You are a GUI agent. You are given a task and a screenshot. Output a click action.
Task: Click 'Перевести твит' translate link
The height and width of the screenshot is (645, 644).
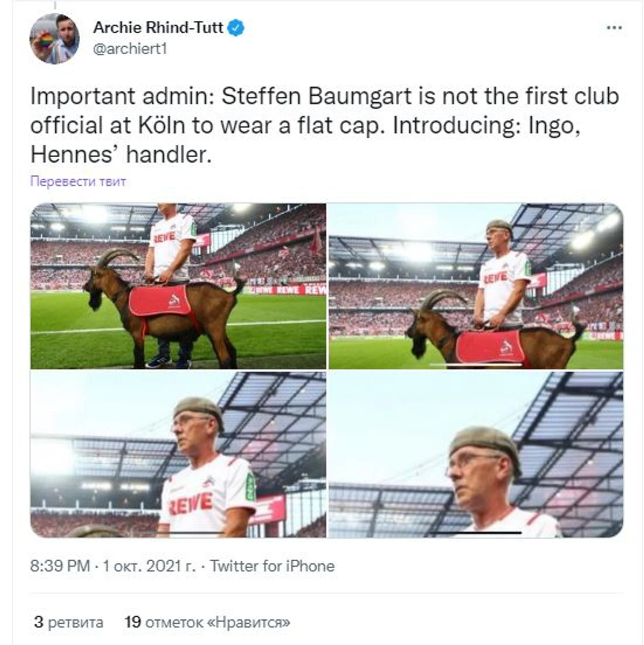pos(78,181)
